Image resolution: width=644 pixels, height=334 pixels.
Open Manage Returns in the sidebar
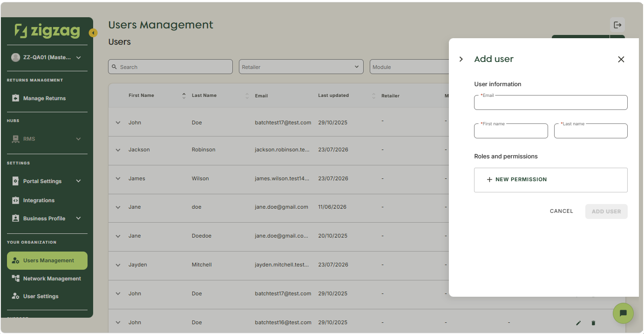coord(47,98)
